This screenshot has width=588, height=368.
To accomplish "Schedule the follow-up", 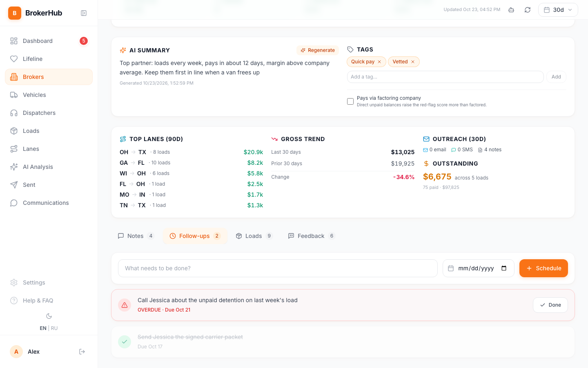I will pyautogui.click(x=543, y=268).
